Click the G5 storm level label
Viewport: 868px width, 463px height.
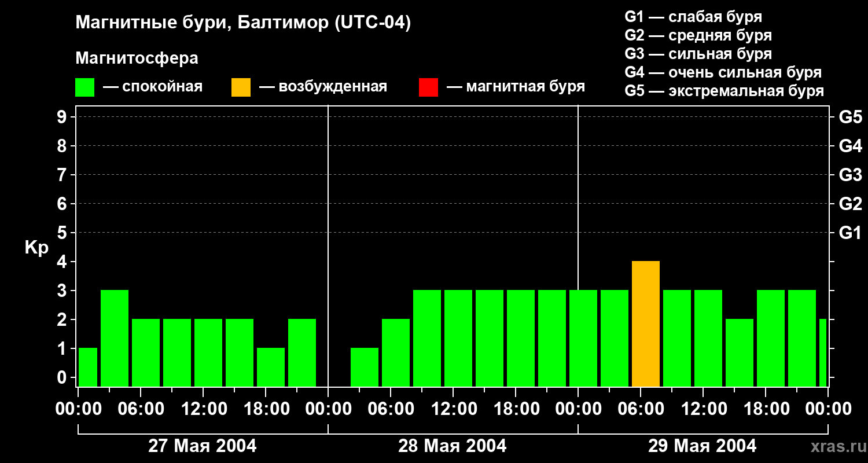coord(850,117)
